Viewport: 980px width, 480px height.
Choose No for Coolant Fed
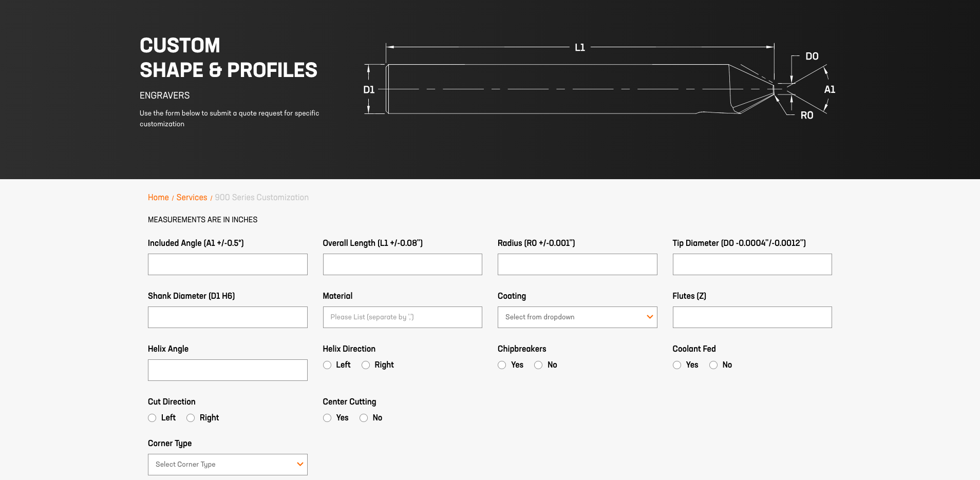713,365
